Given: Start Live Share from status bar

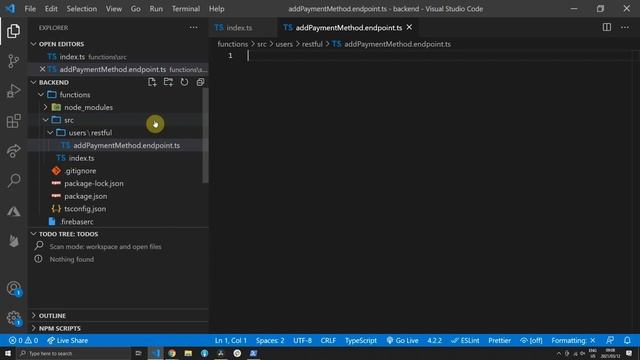Looking at the screenshot, I should (67, 340).
